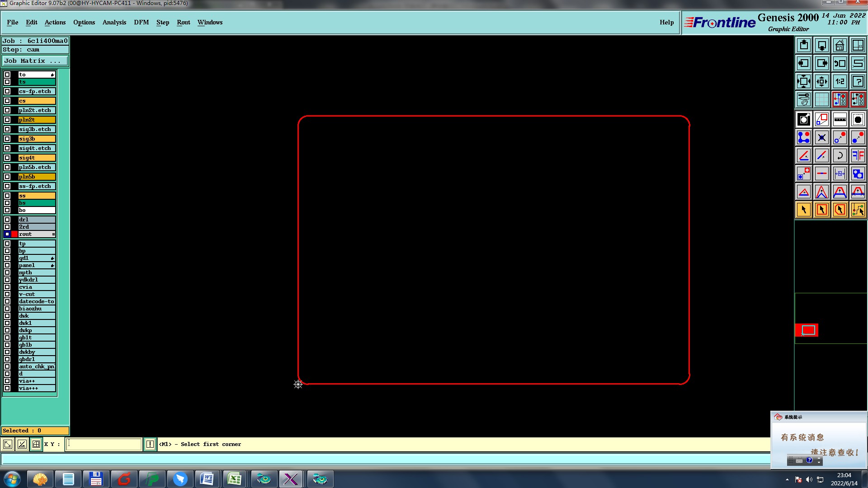Select the ruler measurement tool
Image resolution: width=868 pixels, height=488 pixels.
tap(840, 119)
